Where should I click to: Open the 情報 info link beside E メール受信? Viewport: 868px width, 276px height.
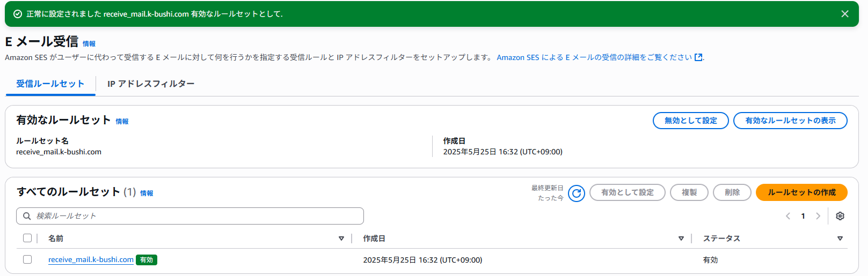89,44
